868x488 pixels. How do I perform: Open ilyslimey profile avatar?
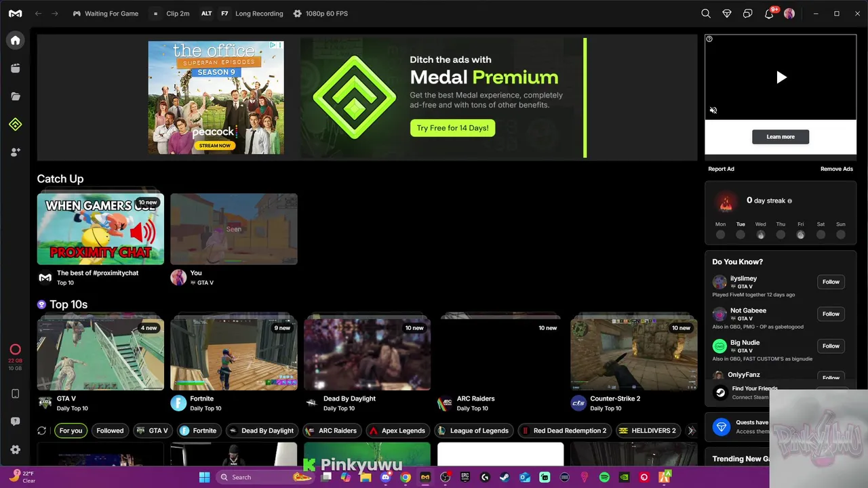(x=719, y=282)
